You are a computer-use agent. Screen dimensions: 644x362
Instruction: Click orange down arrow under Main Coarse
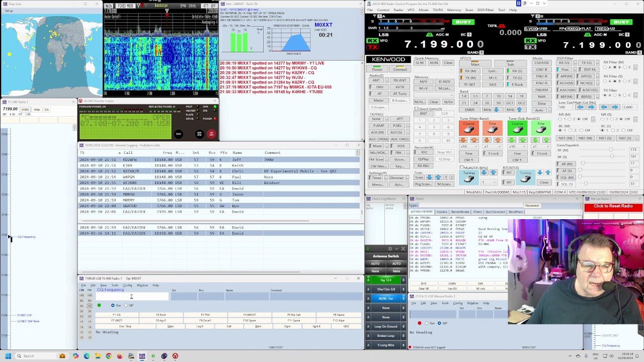click(x=463, y=140)
